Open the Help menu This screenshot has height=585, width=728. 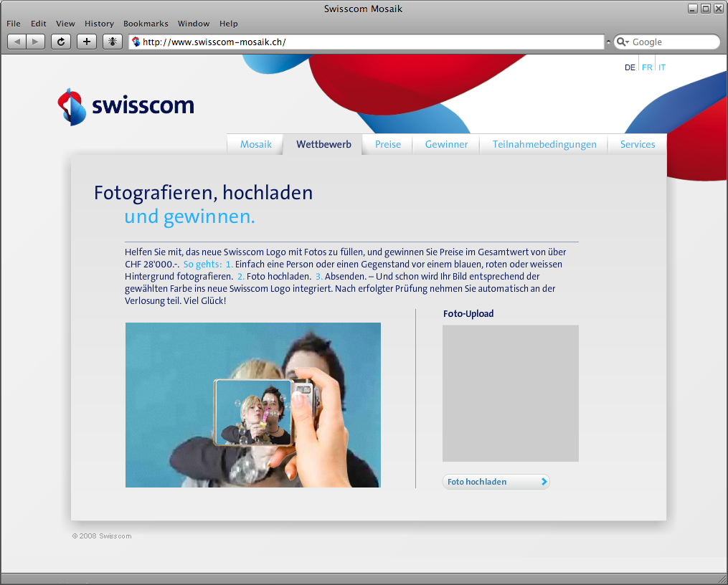228,24
